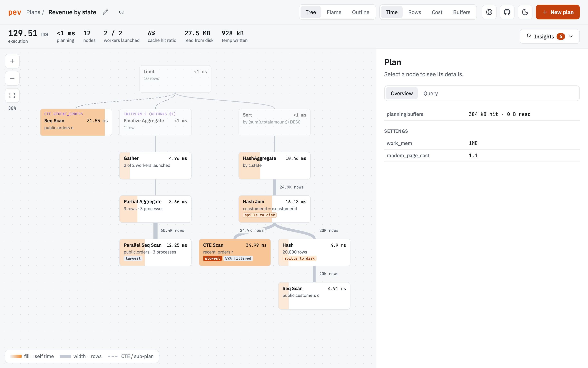Select the Time metric
Image resolution: width=588 pixels, height=368 pixels.
click(x=392, y=12)
